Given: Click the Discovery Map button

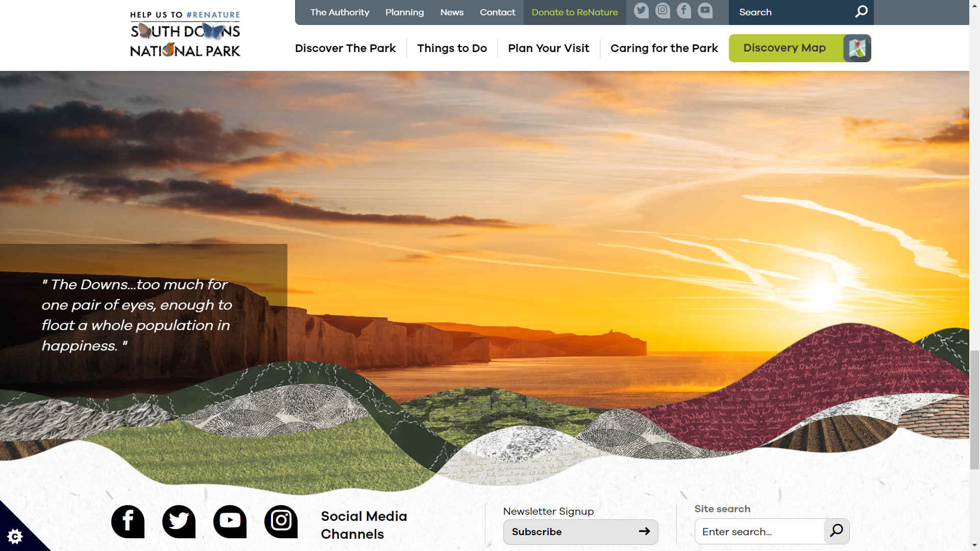Looking at the screenshot, I should coord(800,48).
